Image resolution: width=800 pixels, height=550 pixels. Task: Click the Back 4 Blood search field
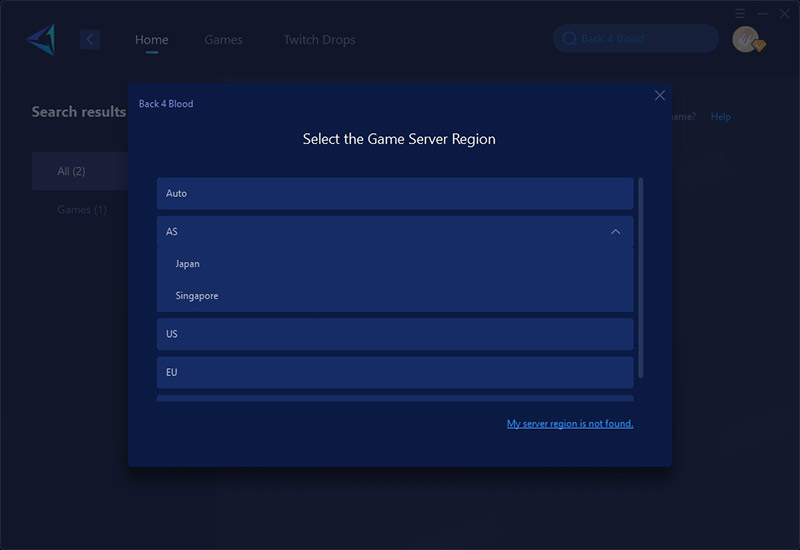[636, 39]
